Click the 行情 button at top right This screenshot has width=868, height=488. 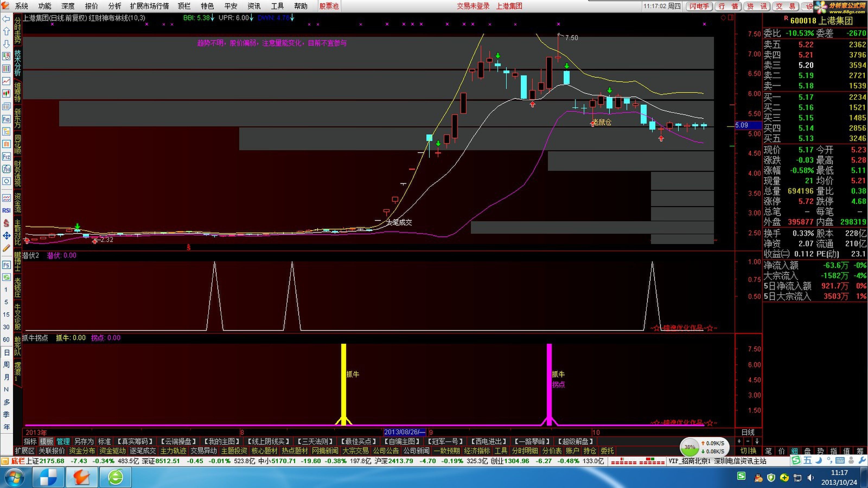tap(728, 7)
